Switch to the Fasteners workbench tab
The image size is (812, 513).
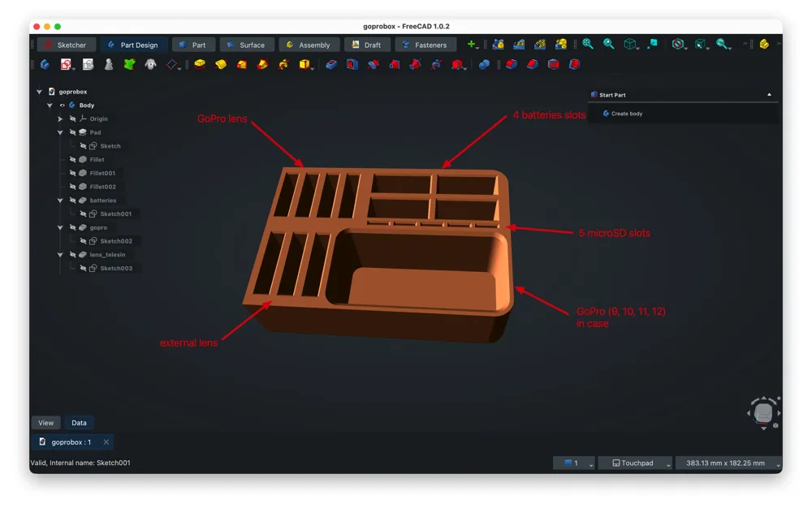tap(425, 45)
